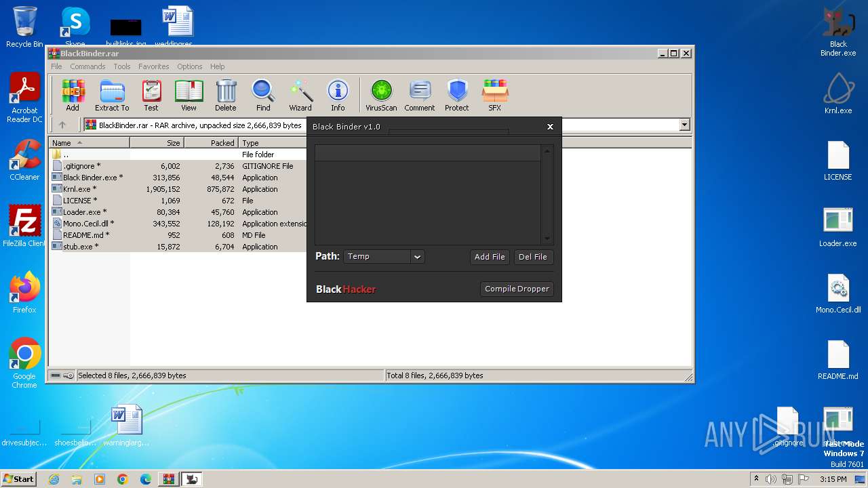Select Krnl.exe row in archive list

tap(178, 189)
